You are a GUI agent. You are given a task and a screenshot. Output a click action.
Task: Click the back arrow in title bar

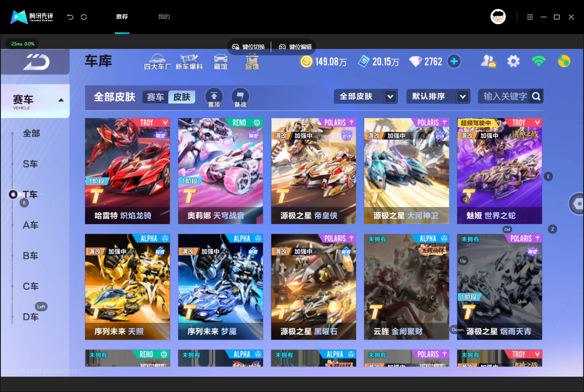point(70,17)
